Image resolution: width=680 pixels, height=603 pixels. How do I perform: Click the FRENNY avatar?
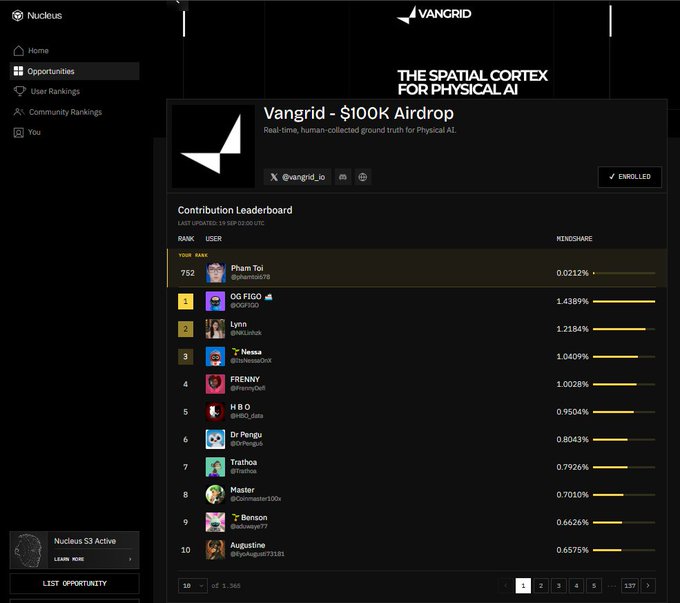click(x=215, y=384)
